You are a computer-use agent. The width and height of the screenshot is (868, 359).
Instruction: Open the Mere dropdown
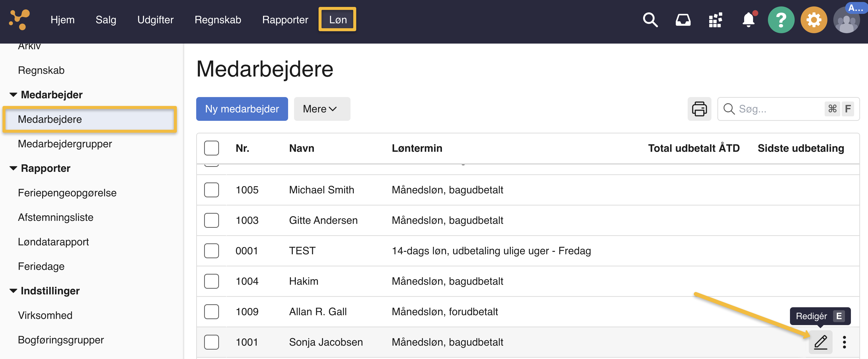point(322,109)
